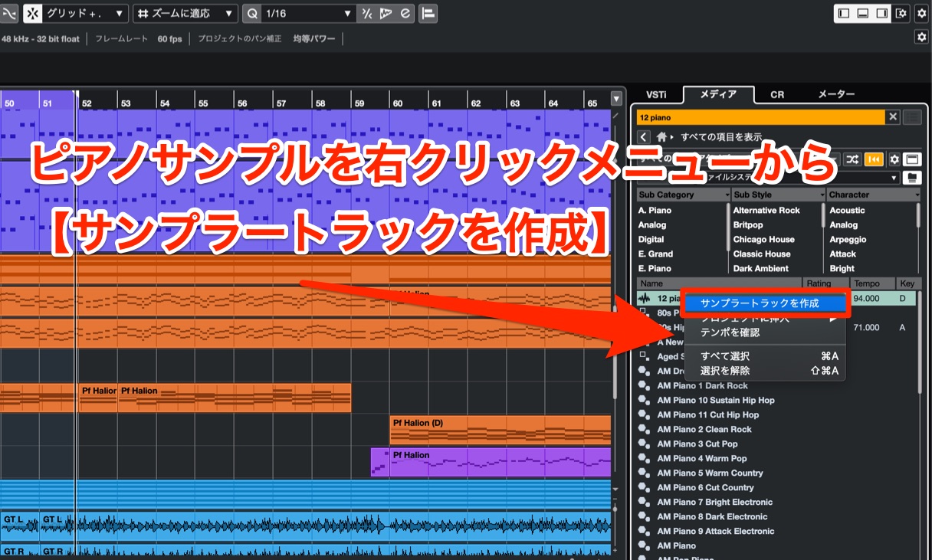Screen dimensions: 932x560
Task: Open the 'ズームに適応' grid type dropdown
Action: 185,13
